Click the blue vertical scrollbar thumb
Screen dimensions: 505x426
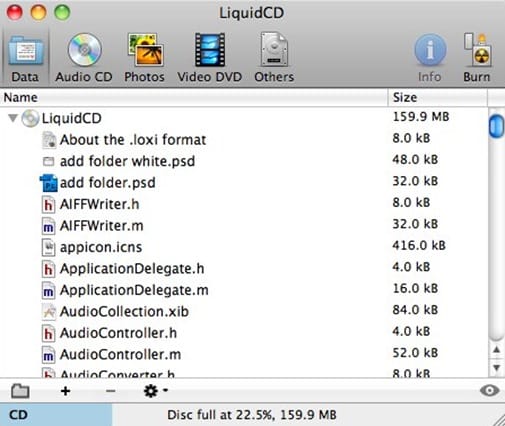pyautogui.click(x=496, y=126)
